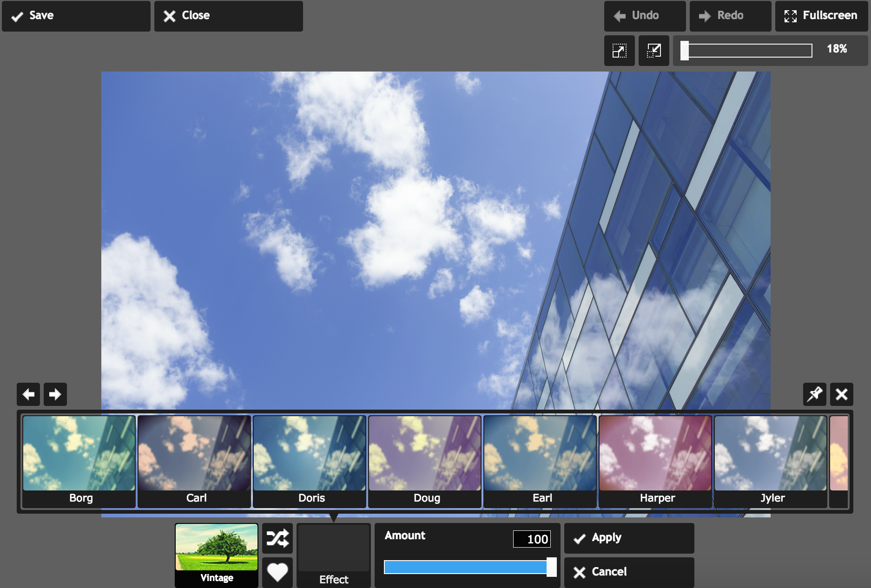
Task: Add effect to favorites with heart icon
Action: coord(277,572)
